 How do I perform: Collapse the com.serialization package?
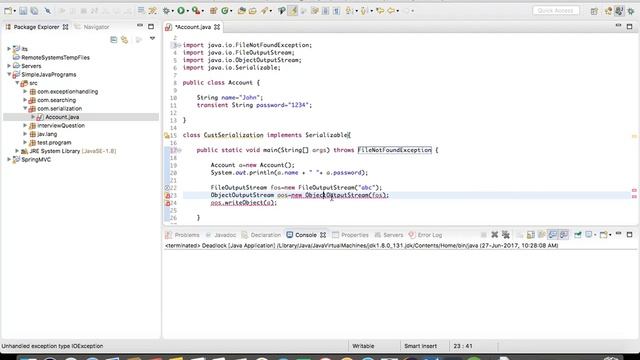click(25, 108)
